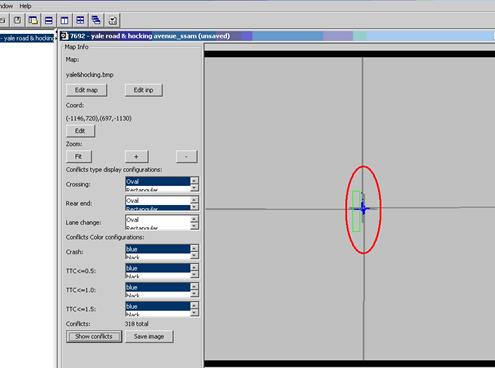Viewport: 495px width, 368px height.
Task: Click up arrow of TTC<=1.0 list
Action: (194, 286)
